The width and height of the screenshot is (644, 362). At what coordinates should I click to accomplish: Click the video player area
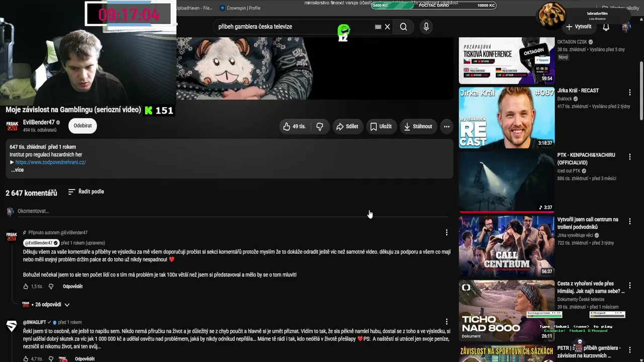314,68
